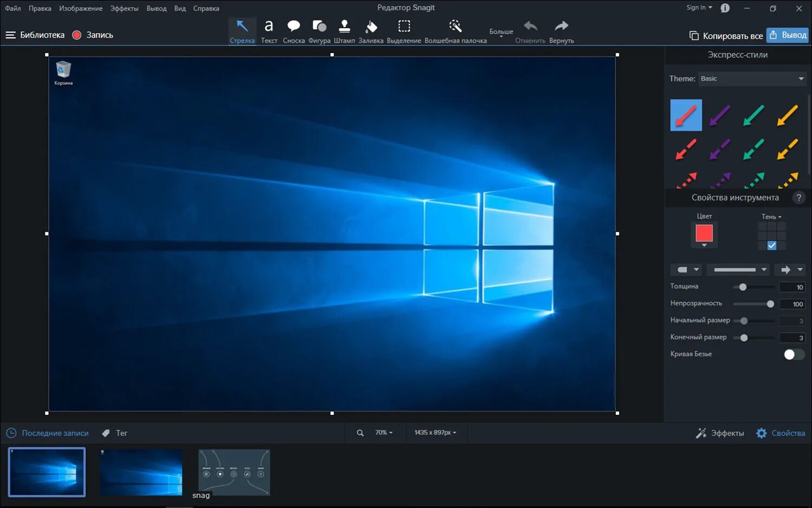Select the Волшебная палочка tool
The height and width of the screenshot is (508, 812).
pos(455,31)
